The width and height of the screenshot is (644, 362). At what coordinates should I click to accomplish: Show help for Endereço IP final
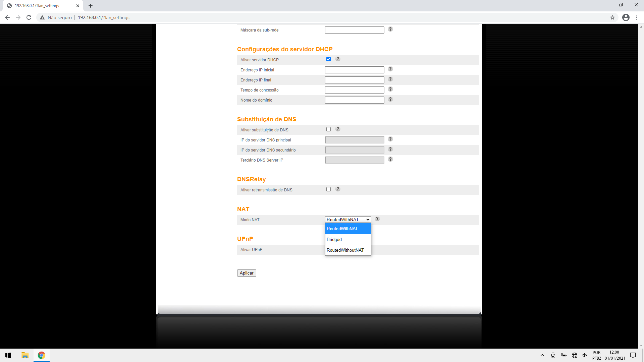click(x=390, y=79)
